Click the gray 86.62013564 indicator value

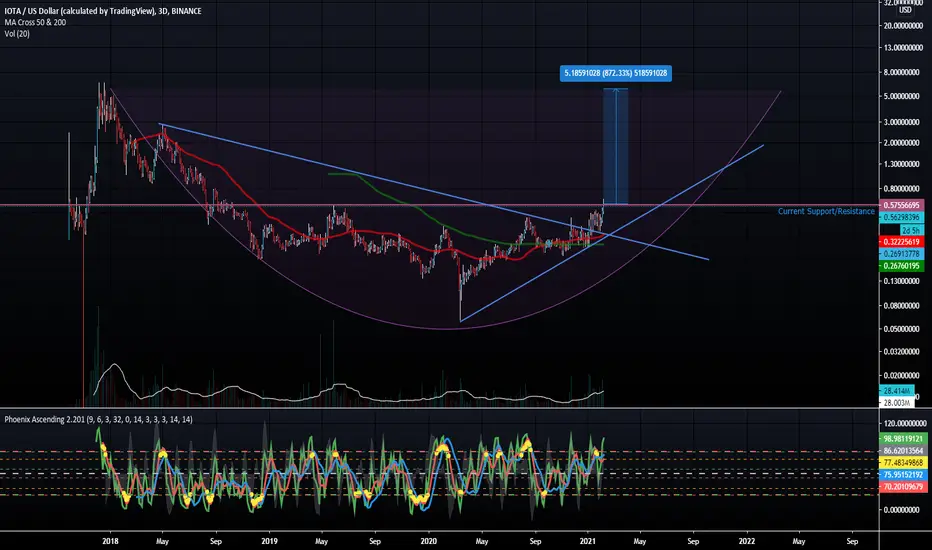click(903, 451)
